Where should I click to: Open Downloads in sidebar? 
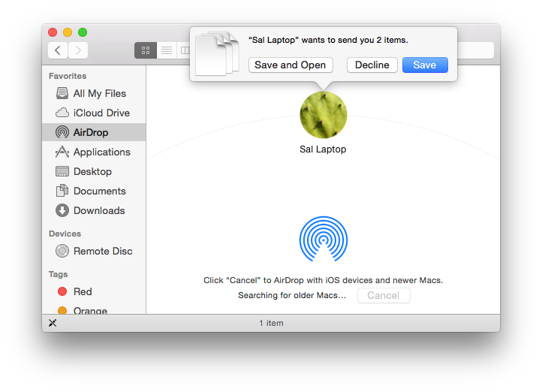pos(94,210)
